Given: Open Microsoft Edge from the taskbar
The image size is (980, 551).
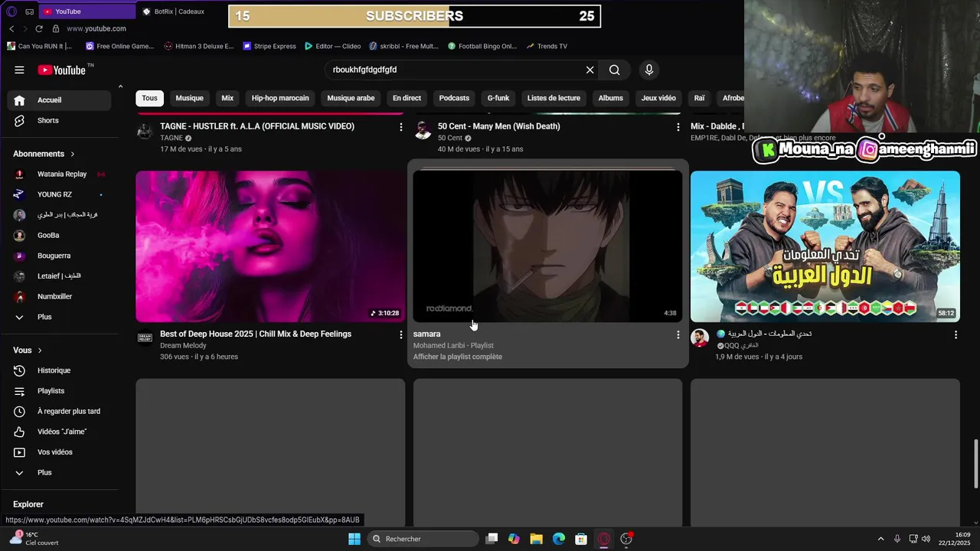Looking at the screenshot, I should click(x=559, y=539).
